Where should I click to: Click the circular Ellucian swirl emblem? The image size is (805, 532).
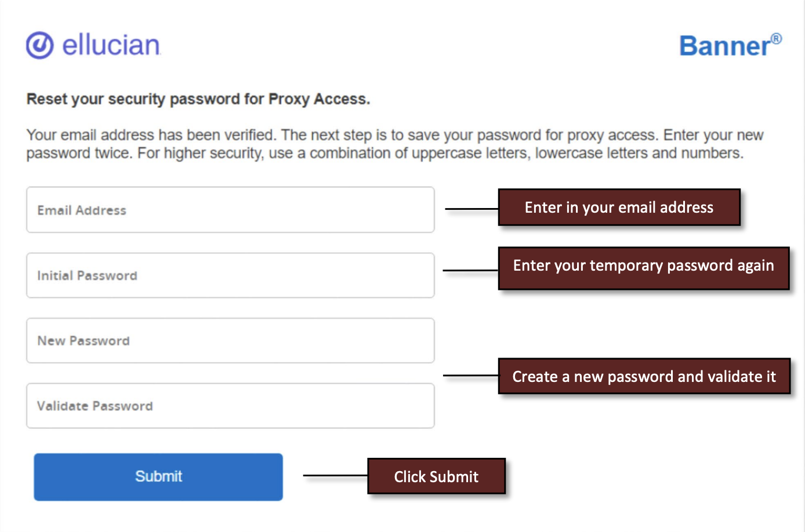pyautogui.click(x=39, y=45)
